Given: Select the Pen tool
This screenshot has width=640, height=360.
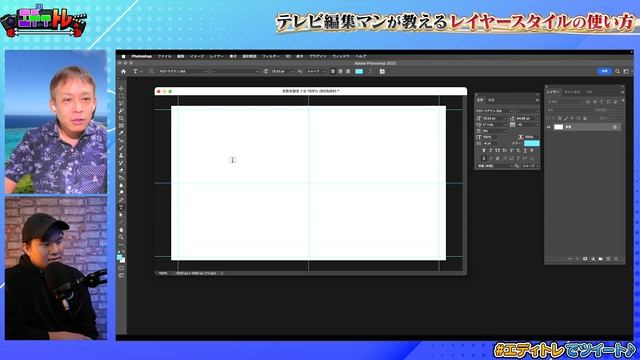Looking at the screenshot, I should coord(121,200).
